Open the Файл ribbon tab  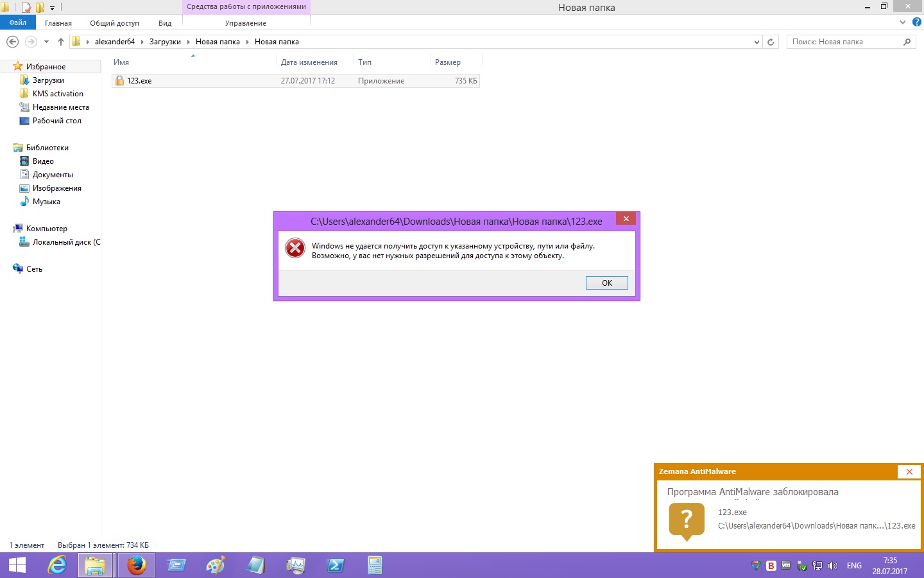click(18, 22)
